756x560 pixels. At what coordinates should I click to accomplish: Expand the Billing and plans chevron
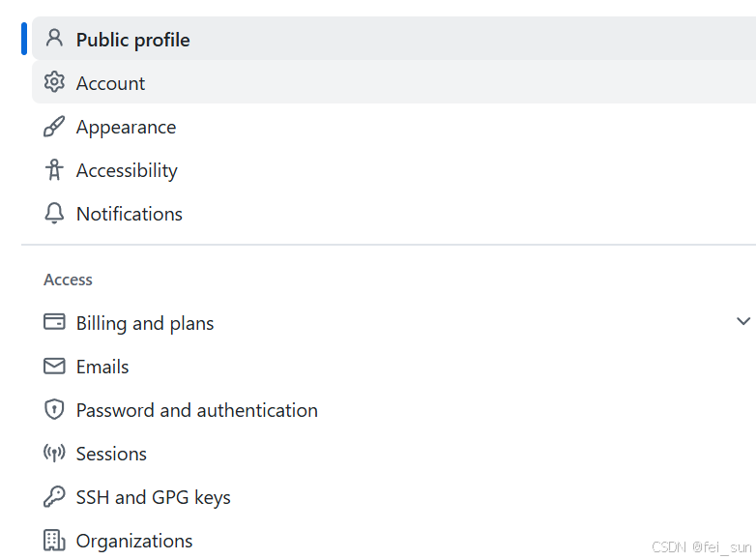[742, 321]
